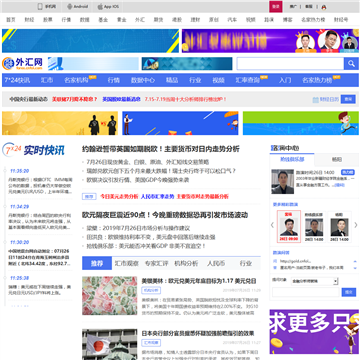
Task: Select the red-bordered presenter card at 26日 09:00
Action: point(289,227)
